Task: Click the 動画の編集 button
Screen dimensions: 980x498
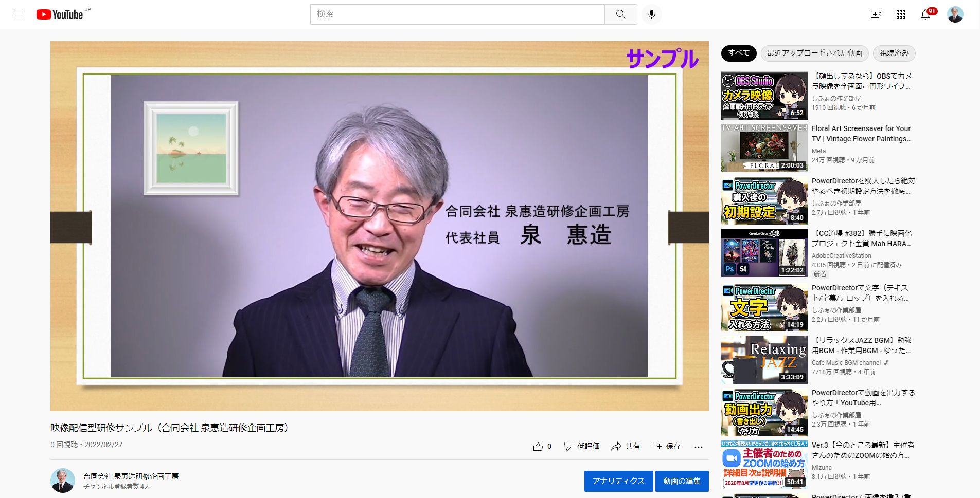Action: 682,481
